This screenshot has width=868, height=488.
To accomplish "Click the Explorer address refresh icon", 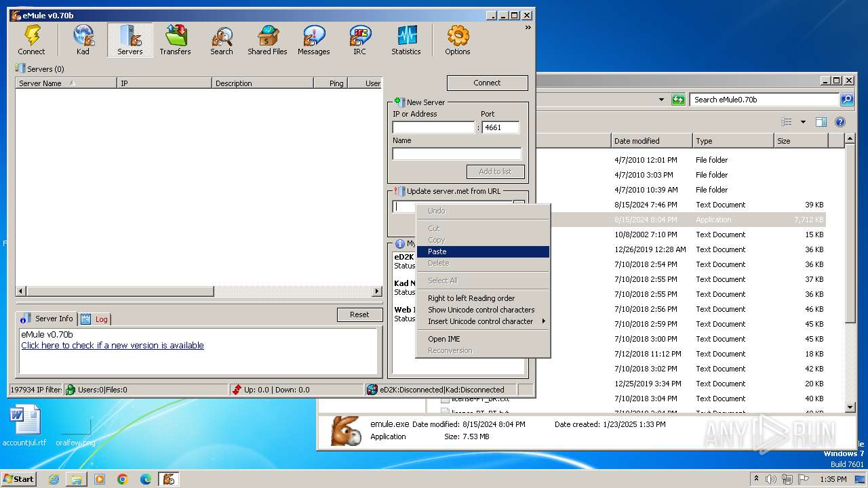I will pos(678,100).
